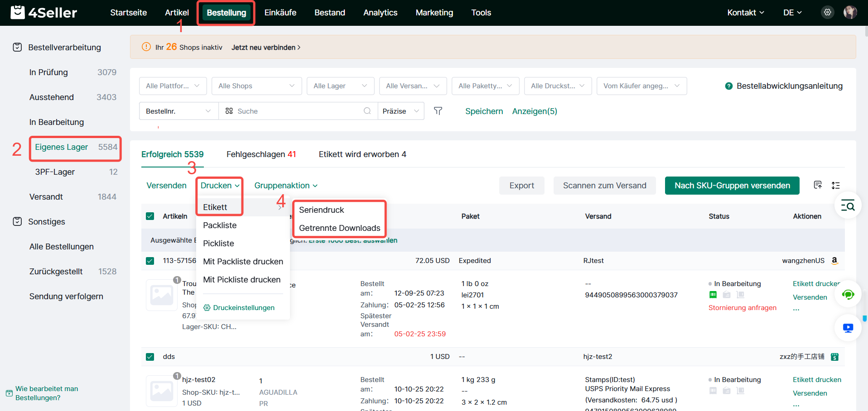Click the Jetzt neu verbinden link
The image size is (868, 411).
tap(265, 48)
